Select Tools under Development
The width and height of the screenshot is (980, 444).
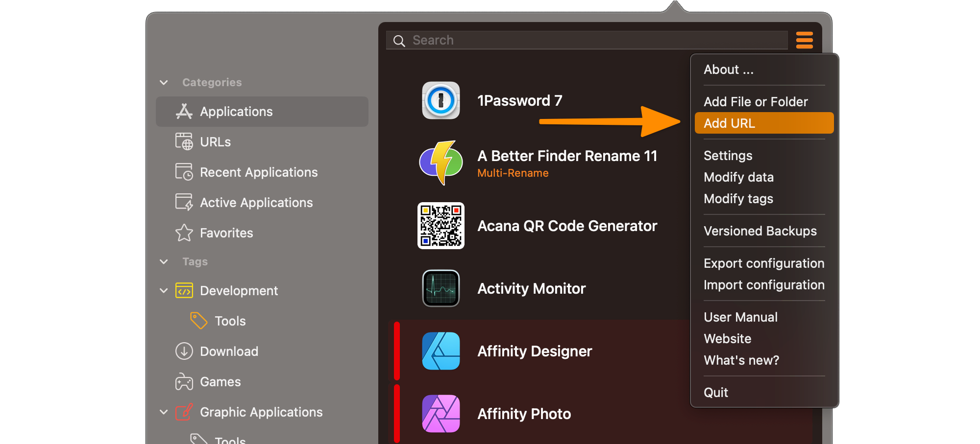(230, 321)
